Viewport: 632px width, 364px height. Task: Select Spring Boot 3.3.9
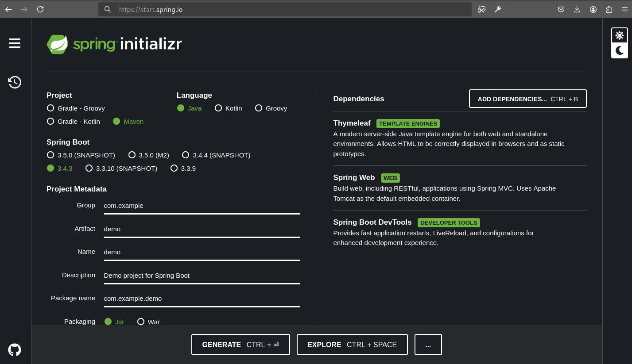183,168
